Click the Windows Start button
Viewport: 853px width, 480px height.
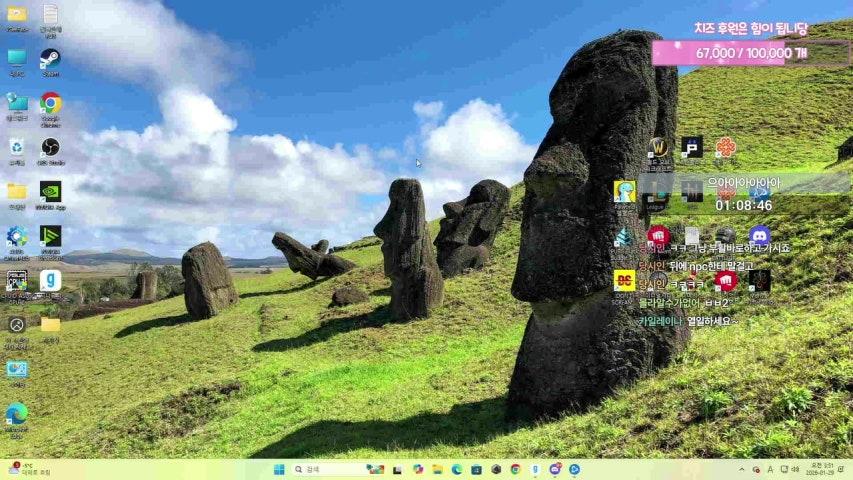click(x=279, y=469)
